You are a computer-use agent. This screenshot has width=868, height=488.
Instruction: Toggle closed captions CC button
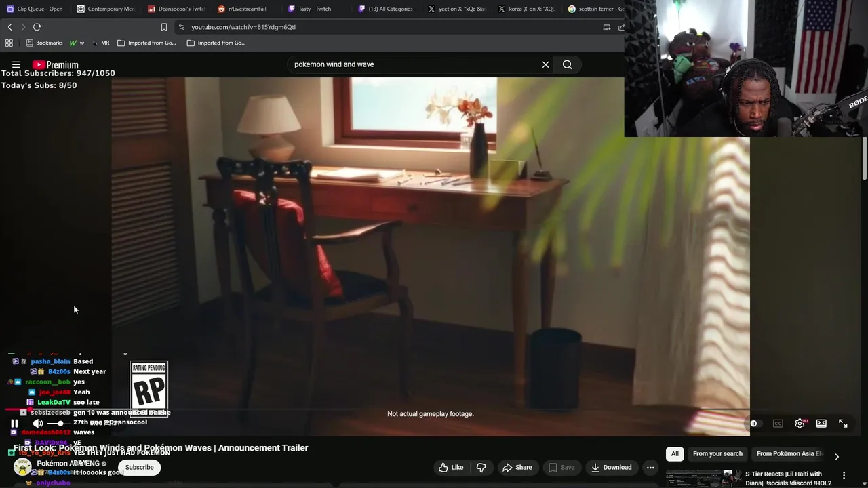point(778,424)
